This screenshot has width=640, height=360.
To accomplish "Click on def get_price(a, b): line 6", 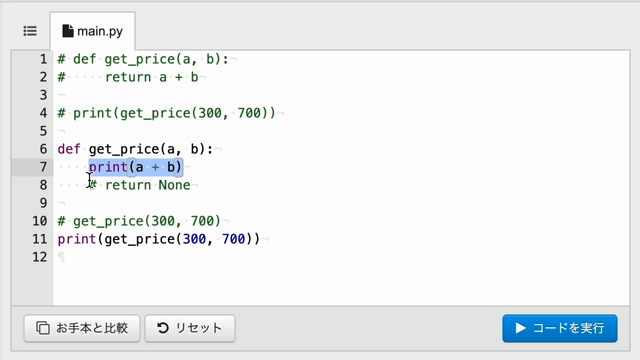I will [x=135, y=149].
